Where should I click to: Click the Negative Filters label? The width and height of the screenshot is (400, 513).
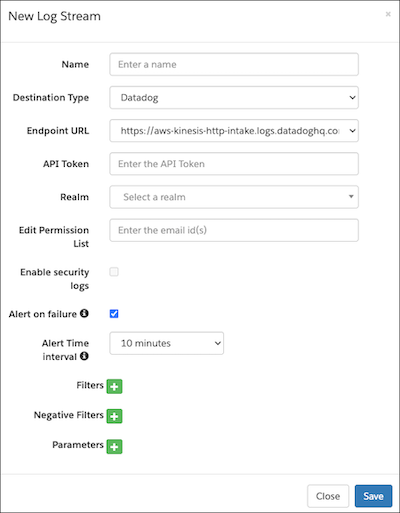[69, 415]
